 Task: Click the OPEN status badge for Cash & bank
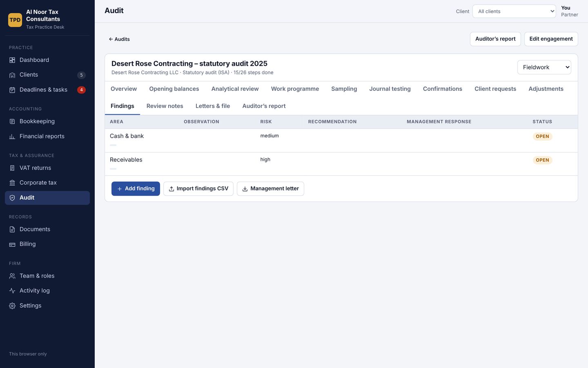coord(542,137)
